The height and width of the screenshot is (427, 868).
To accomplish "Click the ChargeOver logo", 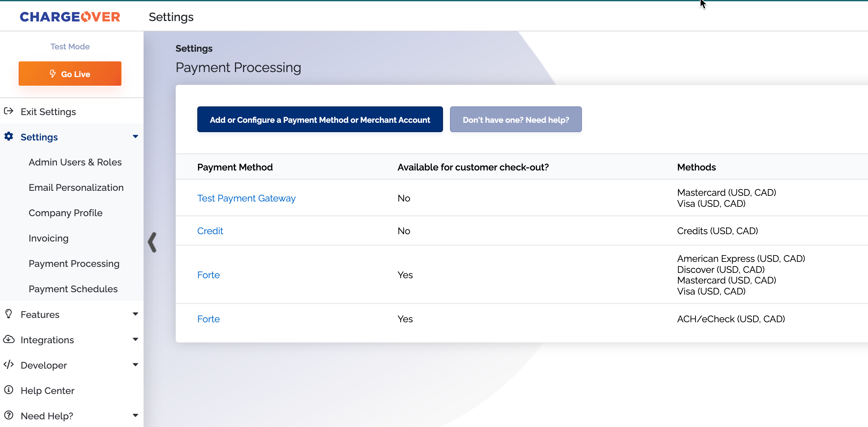I will [70, 17].
